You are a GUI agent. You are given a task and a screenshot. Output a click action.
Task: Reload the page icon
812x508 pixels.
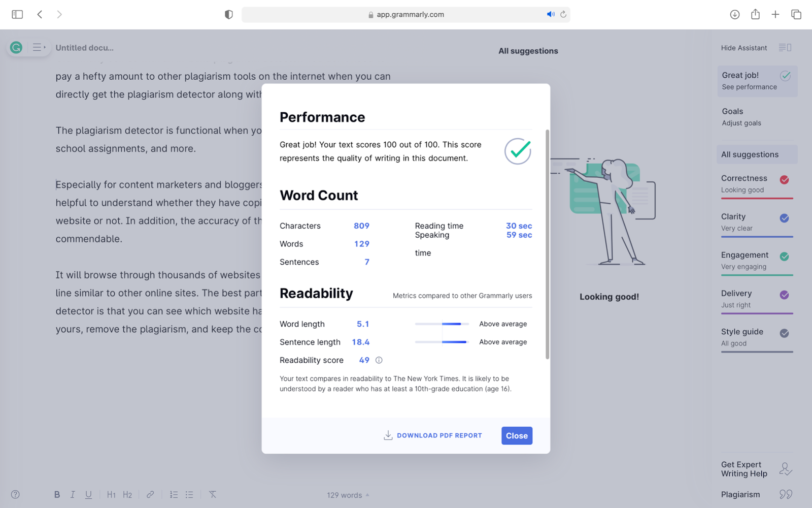point(563,14)
